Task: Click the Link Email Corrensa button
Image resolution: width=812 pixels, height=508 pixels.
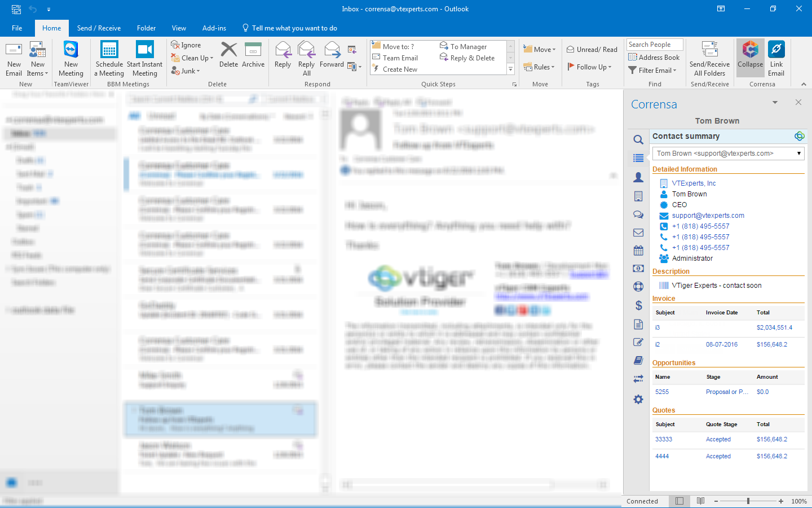Action: [x=776, y=59]
